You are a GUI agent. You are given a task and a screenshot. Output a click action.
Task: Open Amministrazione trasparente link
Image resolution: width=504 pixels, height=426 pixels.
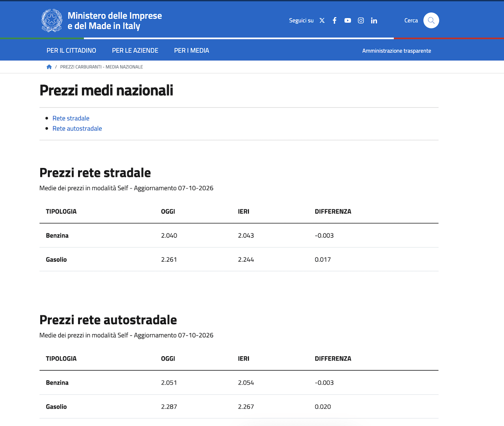click(397, 51)
